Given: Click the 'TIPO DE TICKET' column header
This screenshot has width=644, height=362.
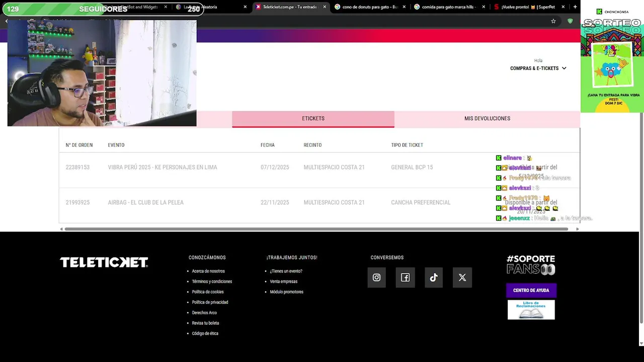Looking at the screenshot, I should tap(407, 145).
